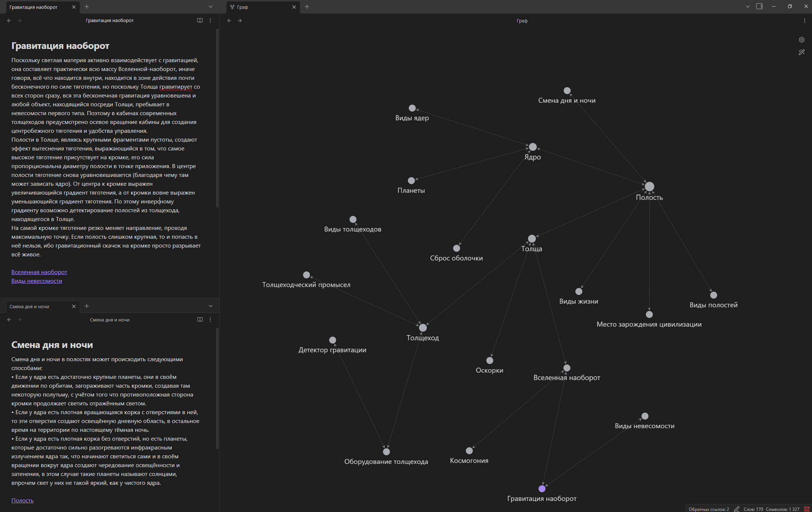This screenshot has height=512, width=812.
Task: Open new tab next to Граф tab
Action: point(307,7)
